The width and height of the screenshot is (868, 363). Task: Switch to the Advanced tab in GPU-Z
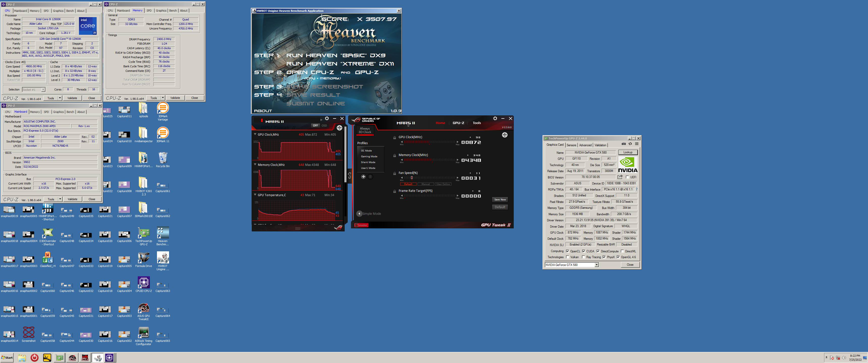[585, 145]
